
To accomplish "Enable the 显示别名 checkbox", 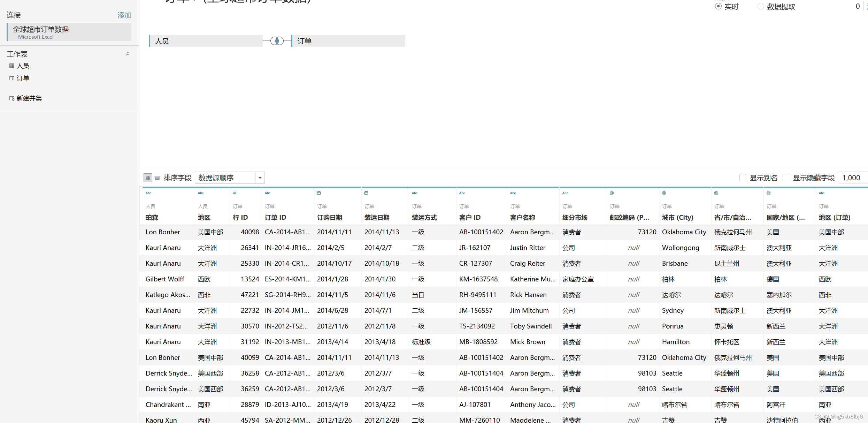I will tap(743, 177).
